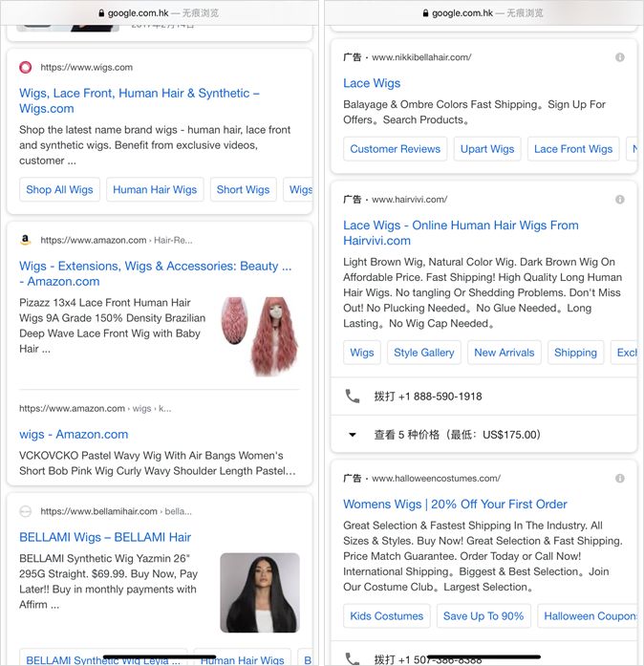Image resolution: width=644 pixels, height=666 pixels.
Task: Click amazon.com wigs breadcrumb URL
Action: 96,408
